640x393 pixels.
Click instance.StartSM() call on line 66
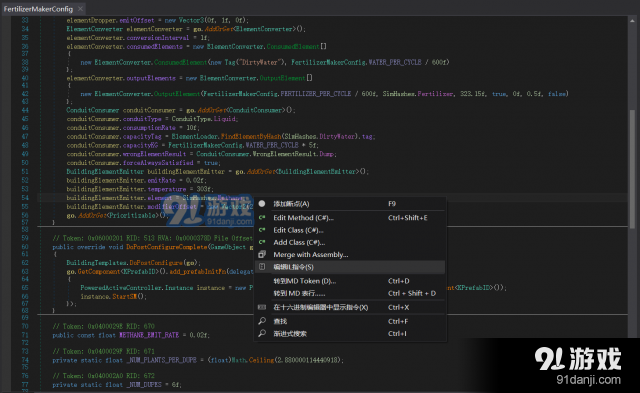[113, 296]
